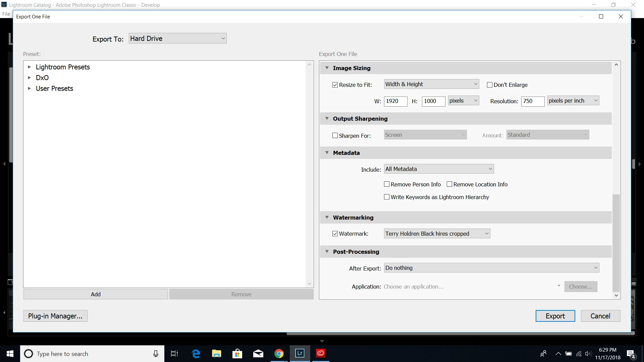Open the Mail app icon

click(258, 354)
